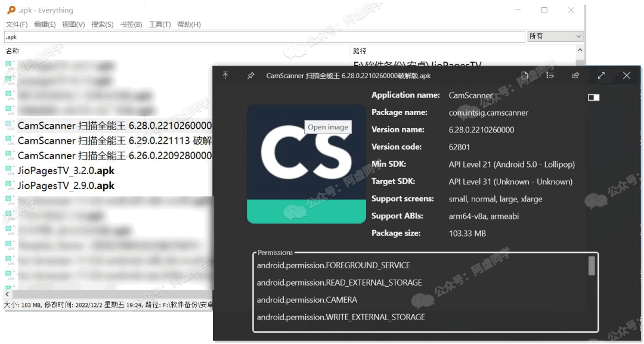Screen dimensions: 644x344
Task: Close the CamScanner preview window
Action: [x=626, y=75]
